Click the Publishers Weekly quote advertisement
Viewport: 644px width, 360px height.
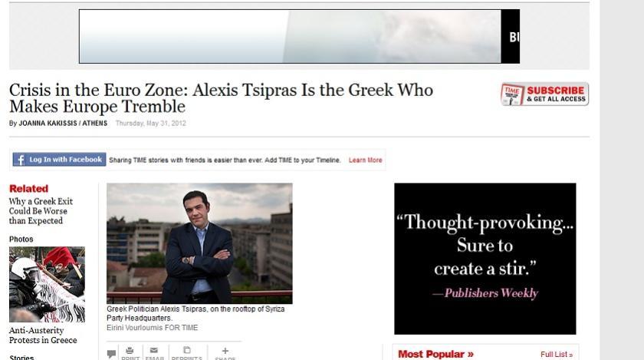click(x=485, y=259)
